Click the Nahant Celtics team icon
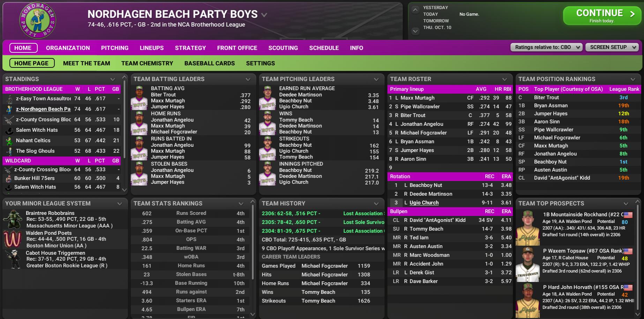644x319 pixels. [9, 141]
